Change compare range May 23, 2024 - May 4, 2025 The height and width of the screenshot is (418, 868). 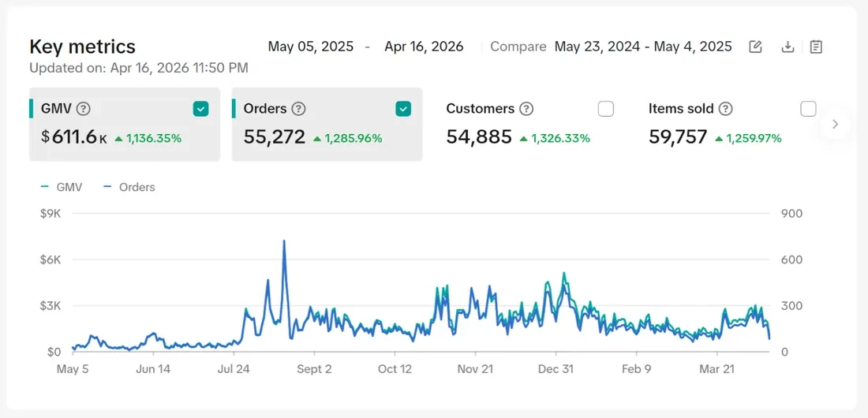click(x=643, y=47)
